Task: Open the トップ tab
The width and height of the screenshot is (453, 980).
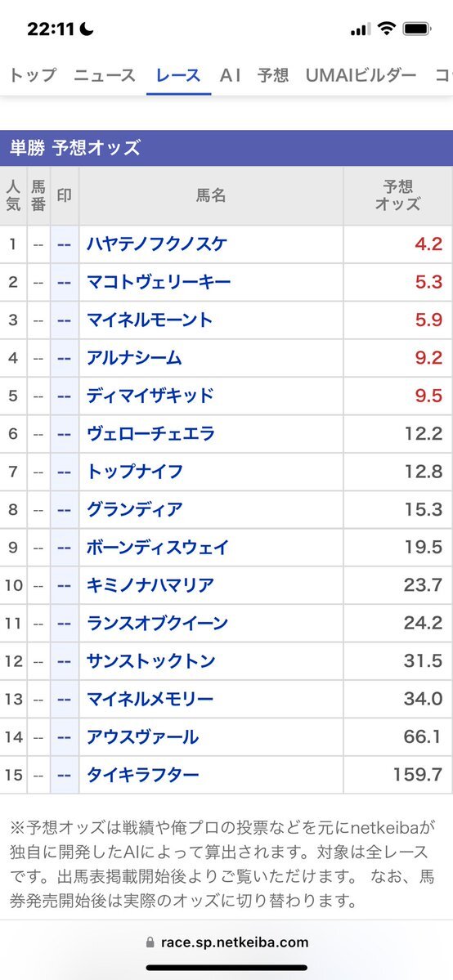Action: 33,76
